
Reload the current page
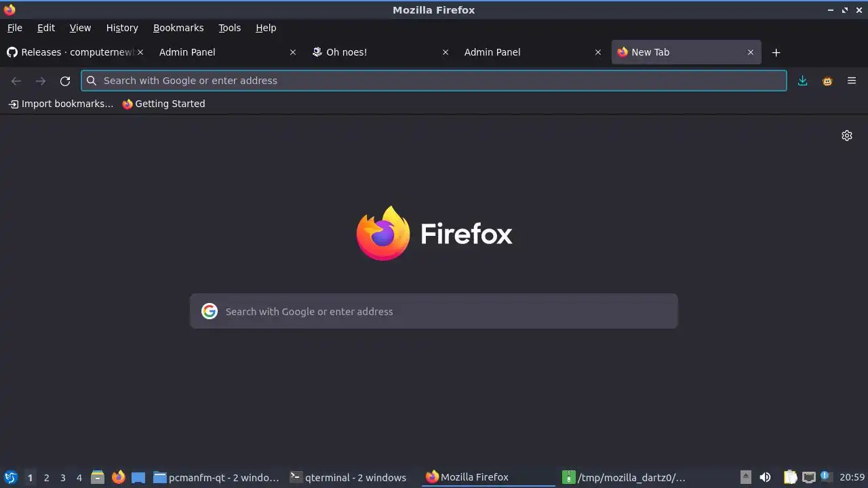tap(65, 81)
